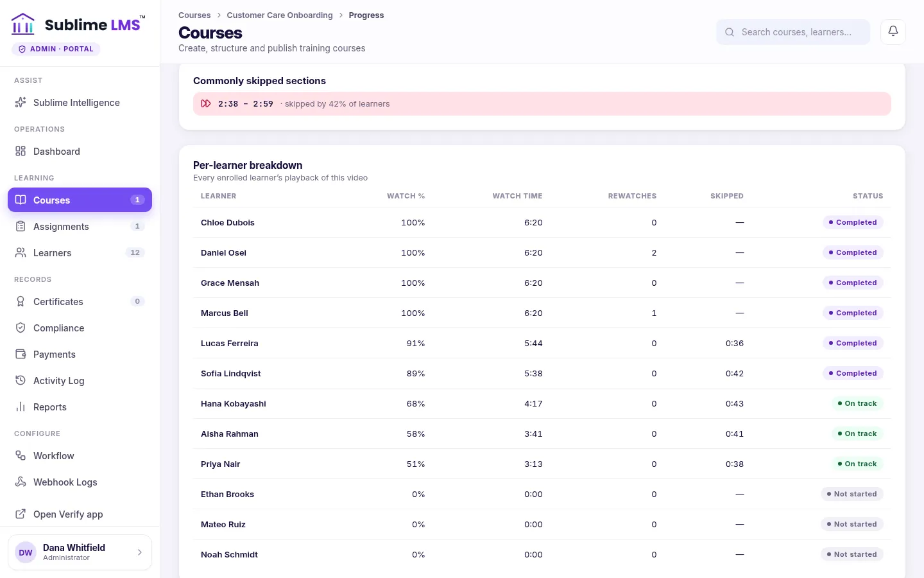Open the Webhook Logs page
This screenshot has width=924, height=578.
80,482
